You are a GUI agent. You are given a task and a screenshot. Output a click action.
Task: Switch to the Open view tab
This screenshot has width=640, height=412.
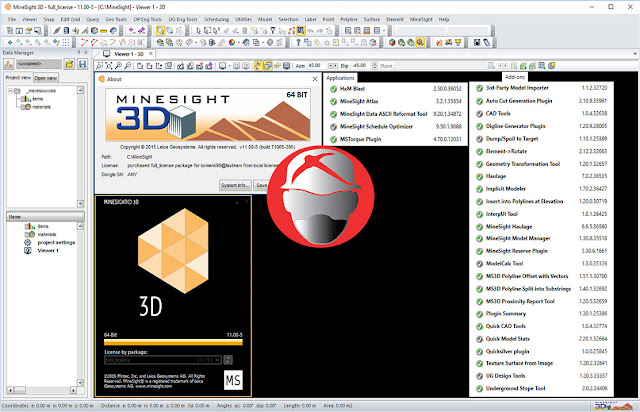46,78
